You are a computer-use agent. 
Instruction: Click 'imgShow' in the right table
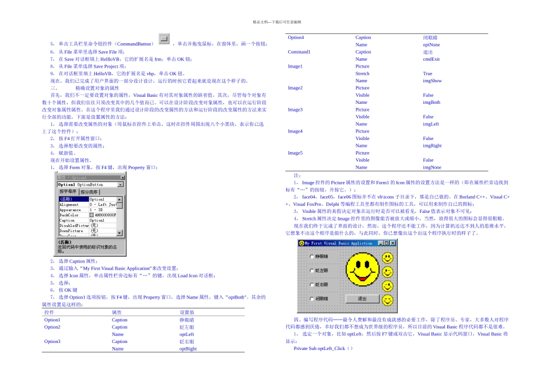coord(432,80)
